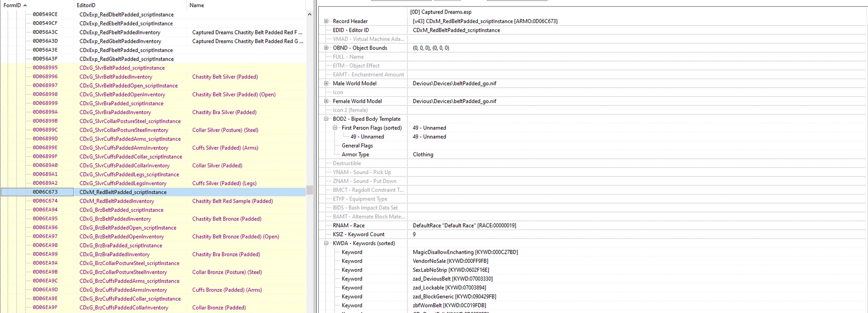Select CDxG_BrzBeltPaddedOpen_scriptInstance record

pos(153,228)
